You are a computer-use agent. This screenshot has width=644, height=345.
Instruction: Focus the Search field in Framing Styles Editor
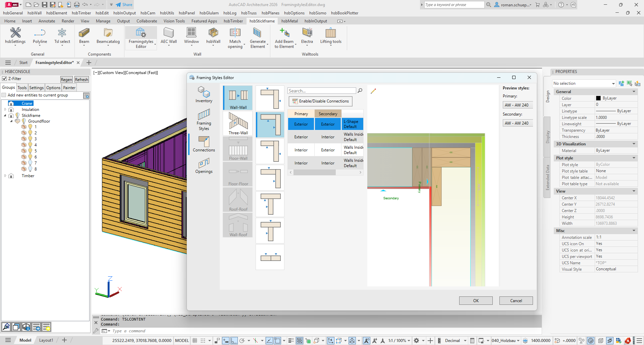point(321,91)
